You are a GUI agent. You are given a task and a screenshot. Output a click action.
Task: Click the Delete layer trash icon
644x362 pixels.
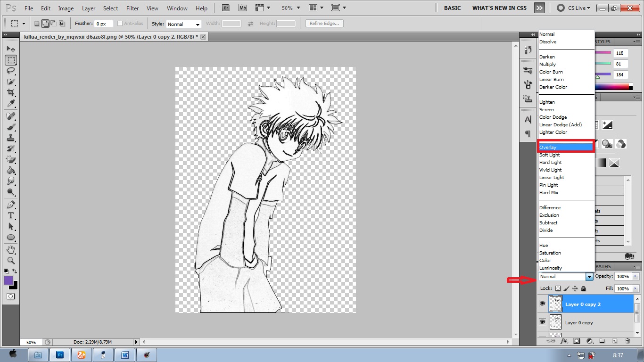coord(627,341)
